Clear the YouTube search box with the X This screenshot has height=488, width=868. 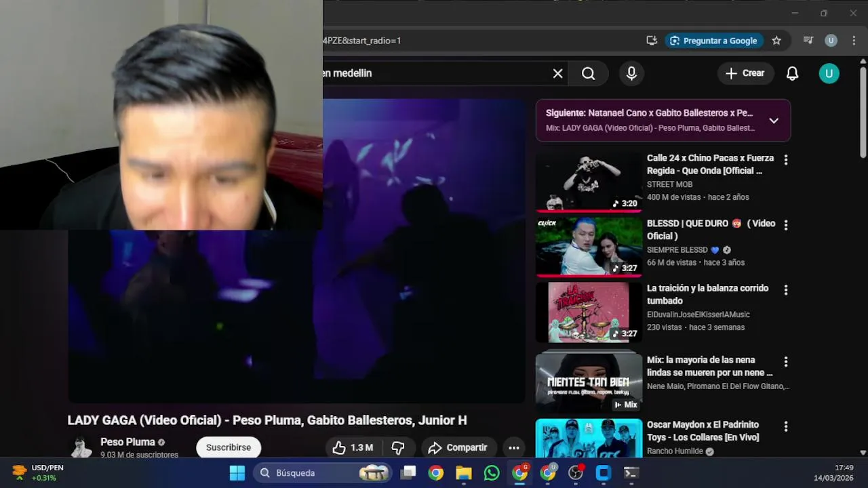(x=557, y=73)
